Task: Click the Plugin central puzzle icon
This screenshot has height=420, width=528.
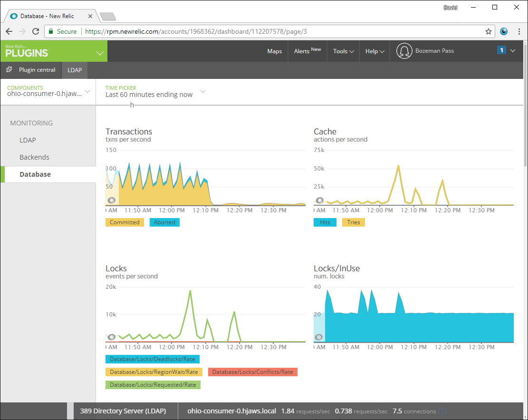Action: 9,70
